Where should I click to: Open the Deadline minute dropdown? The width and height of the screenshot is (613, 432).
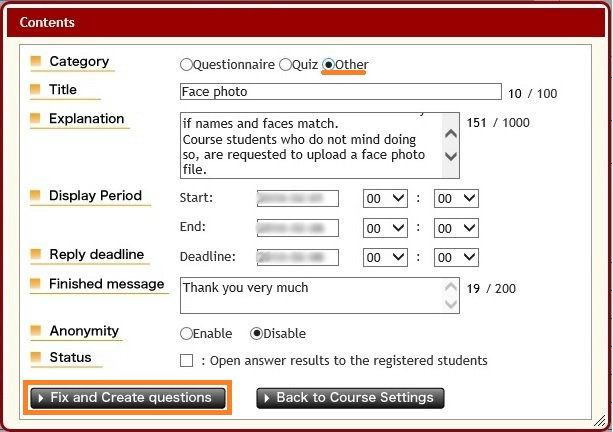point(456,257)
